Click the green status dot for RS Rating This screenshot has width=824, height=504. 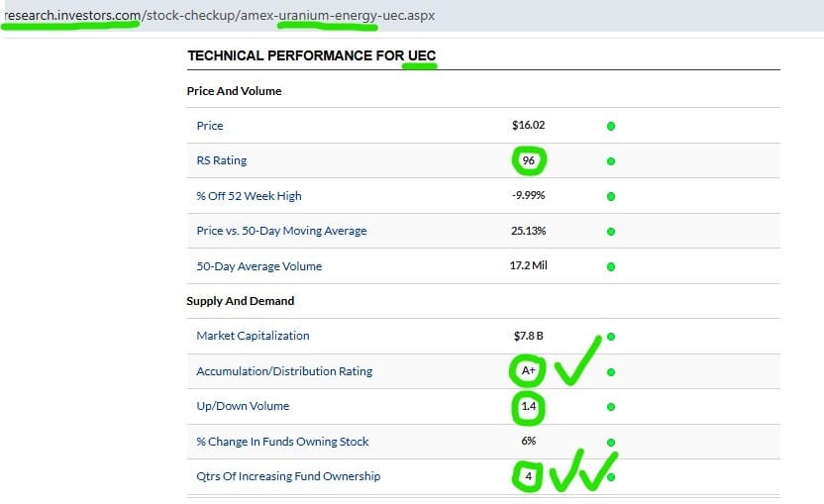point(611,161)
